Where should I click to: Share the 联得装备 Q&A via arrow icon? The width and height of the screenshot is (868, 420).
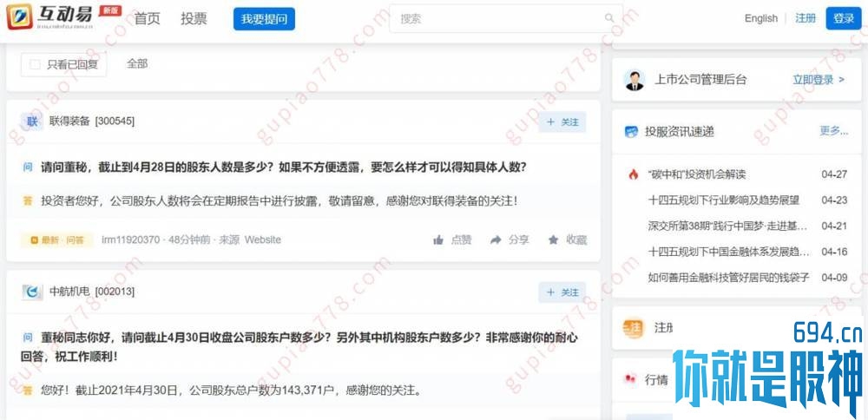point(496,240)
